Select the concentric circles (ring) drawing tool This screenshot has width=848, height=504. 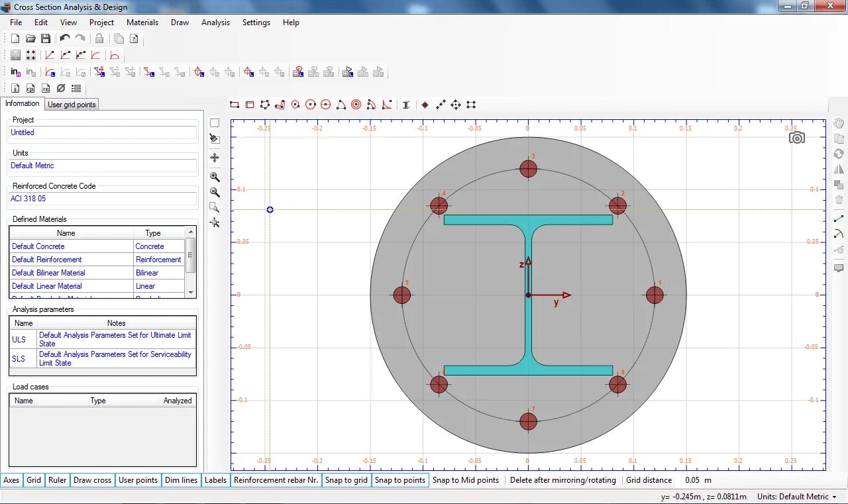tap(356, 105)
